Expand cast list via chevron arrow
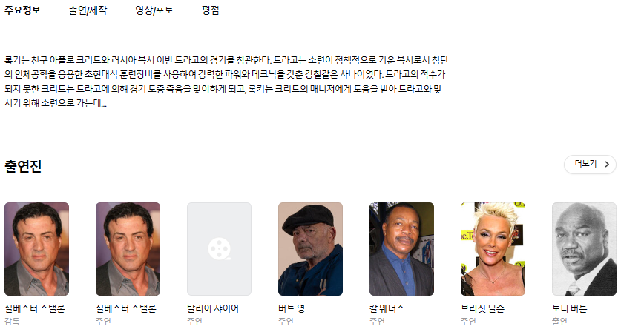Viewport: 644px width, 335px height. point(607,165)
